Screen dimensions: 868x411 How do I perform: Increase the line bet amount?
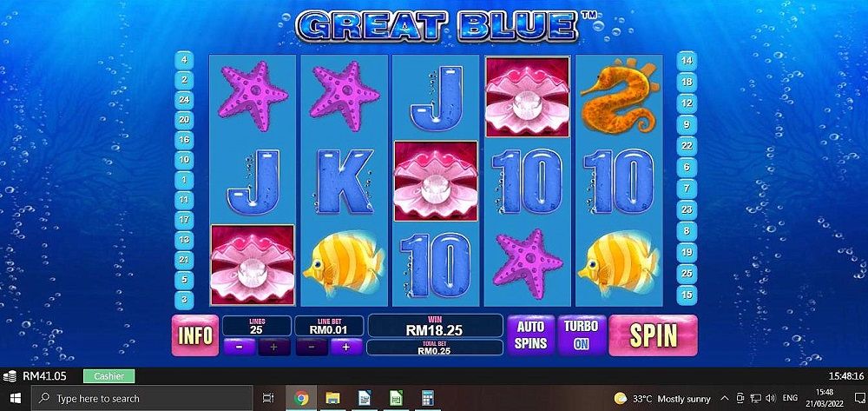pyautogui.click(x=346, y=347)
